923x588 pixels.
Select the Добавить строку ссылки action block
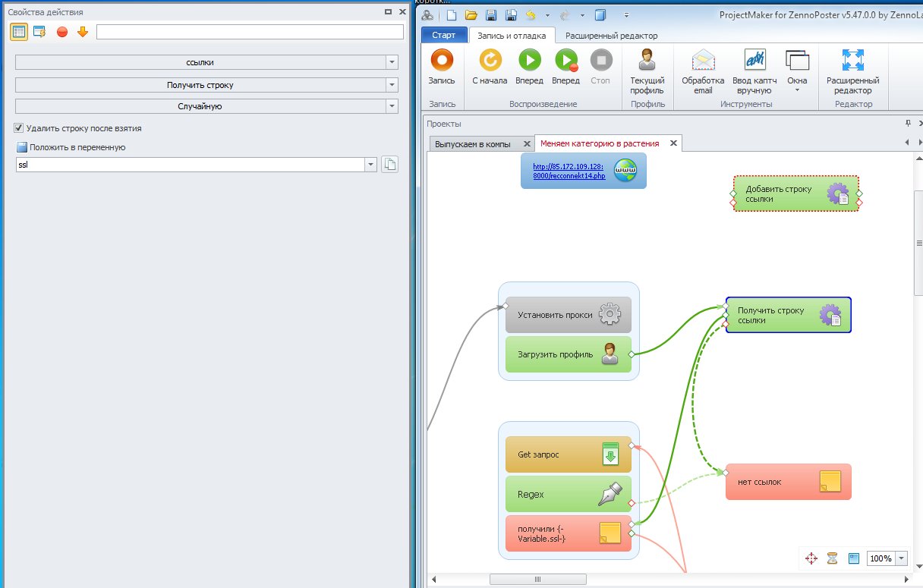795,194
